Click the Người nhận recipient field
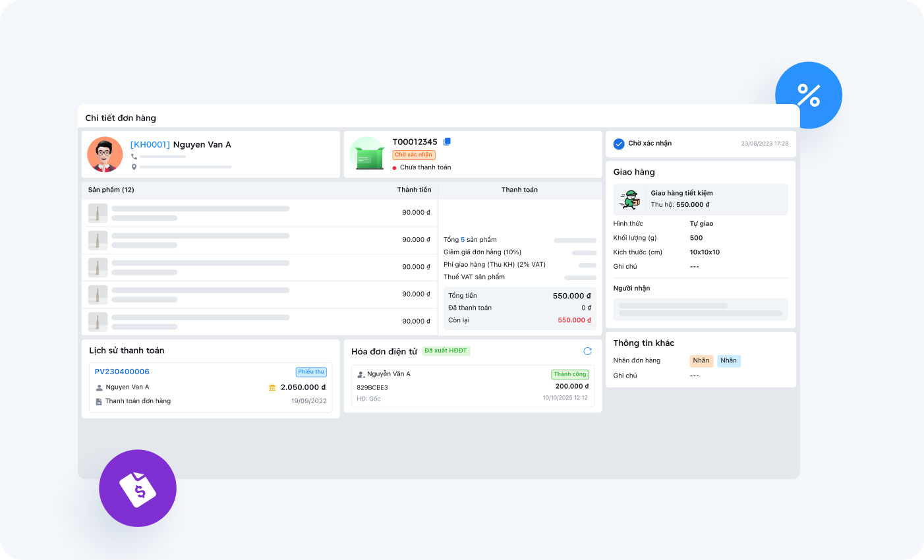The width and height of the screenshot is (924, 560). tap(700, 310)
